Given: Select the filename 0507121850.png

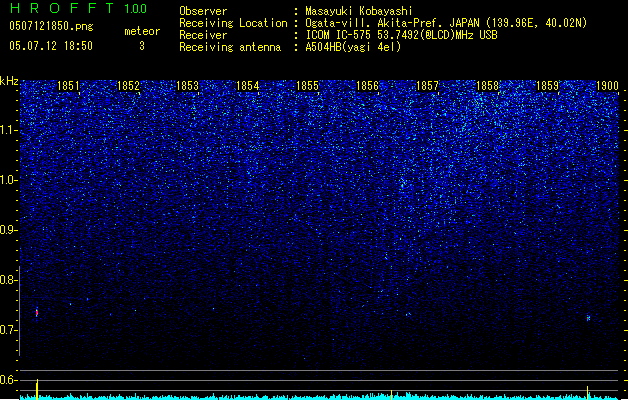Looking at the screenshot, I should (x=51, y=26).
